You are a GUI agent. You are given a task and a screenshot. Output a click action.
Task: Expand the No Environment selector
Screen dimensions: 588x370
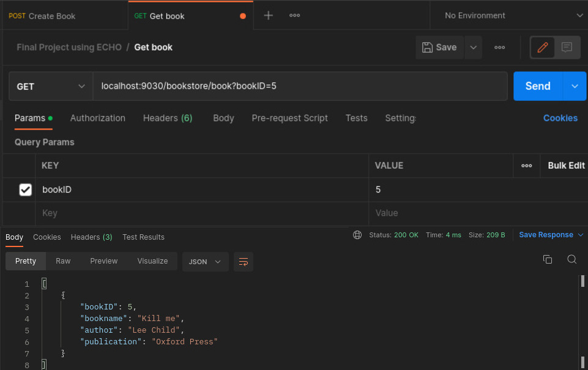pos(508,15)
